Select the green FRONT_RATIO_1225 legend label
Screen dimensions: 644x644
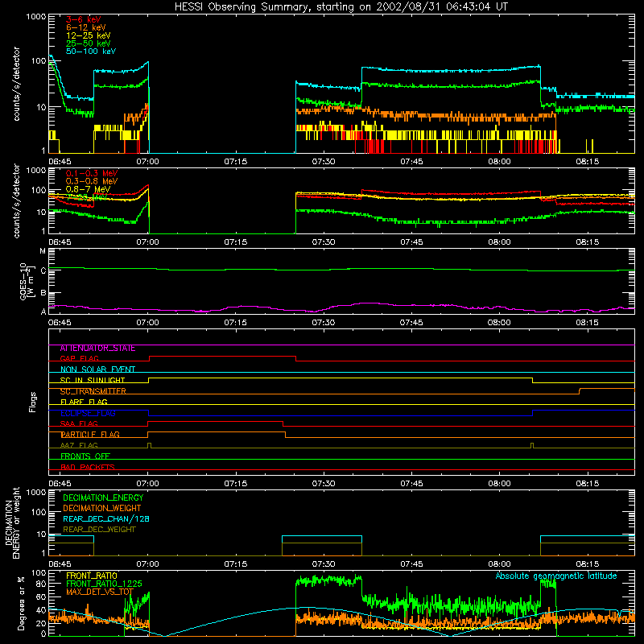[104, 584]
